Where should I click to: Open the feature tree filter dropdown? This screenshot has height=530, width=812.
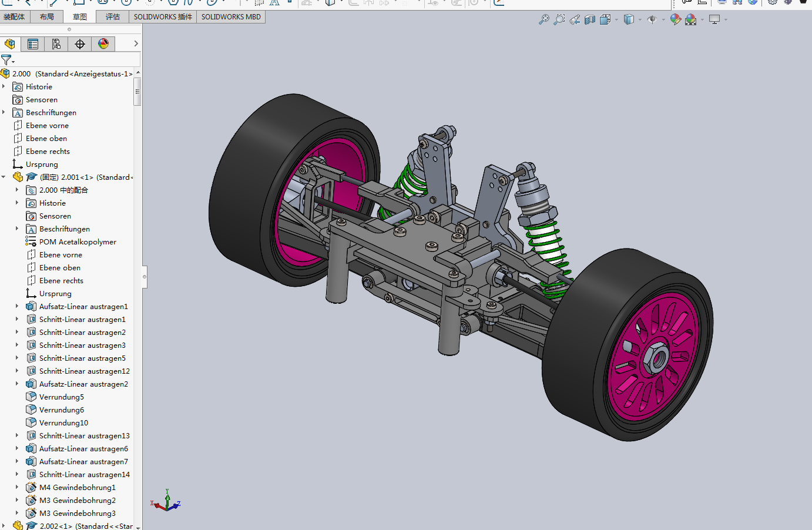8,60
